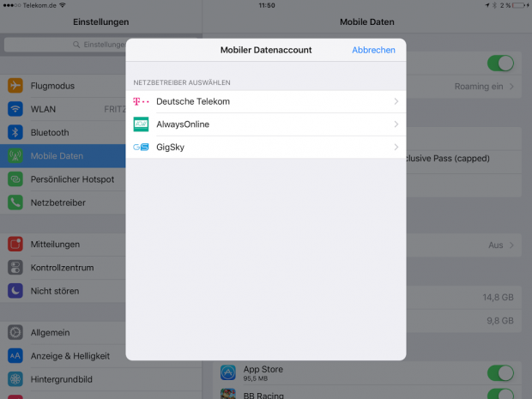Tap the 9,8 GB usage value
Screen dimensions: 532x399
500,321
